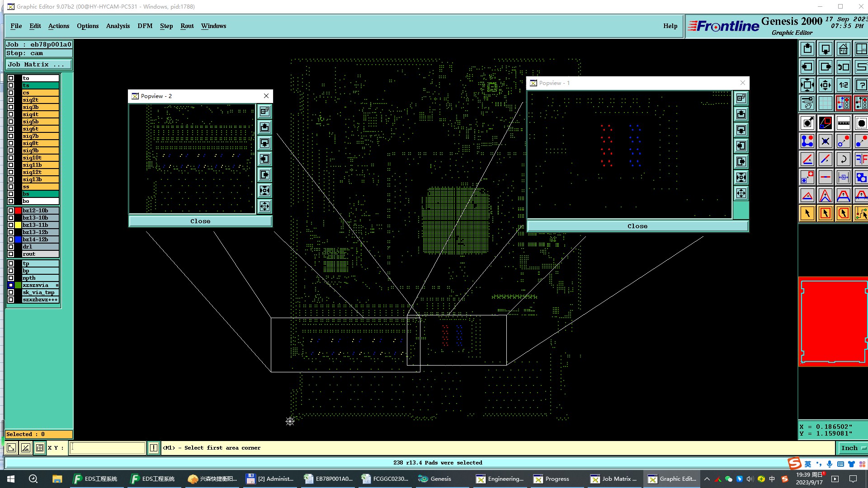
Task: Select the arrow pointer selection tool
Action: tap(807, 213)
